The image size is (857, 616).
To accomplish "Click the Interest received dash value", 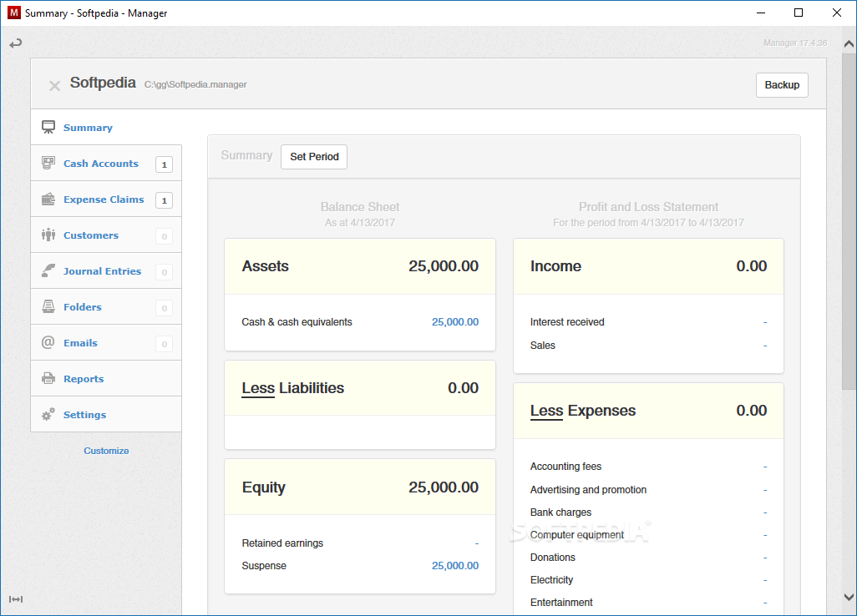I will (764, 322).
